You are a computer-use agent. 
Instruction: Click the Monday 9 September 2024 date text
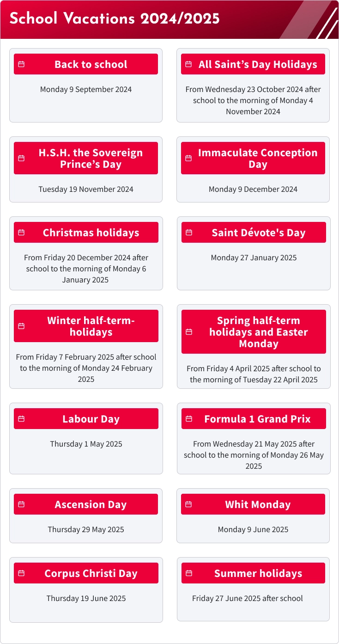point(86,89)
